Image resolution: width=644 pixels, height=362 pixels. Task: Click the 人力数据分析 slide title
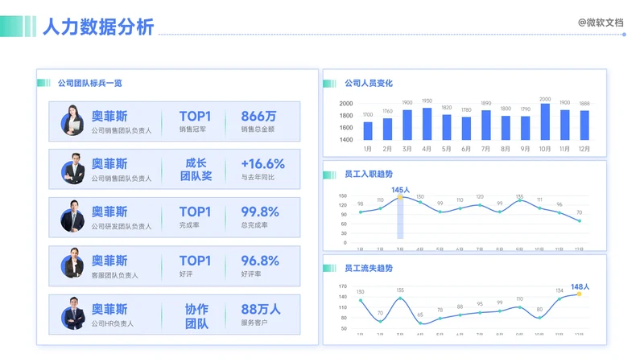97,27
